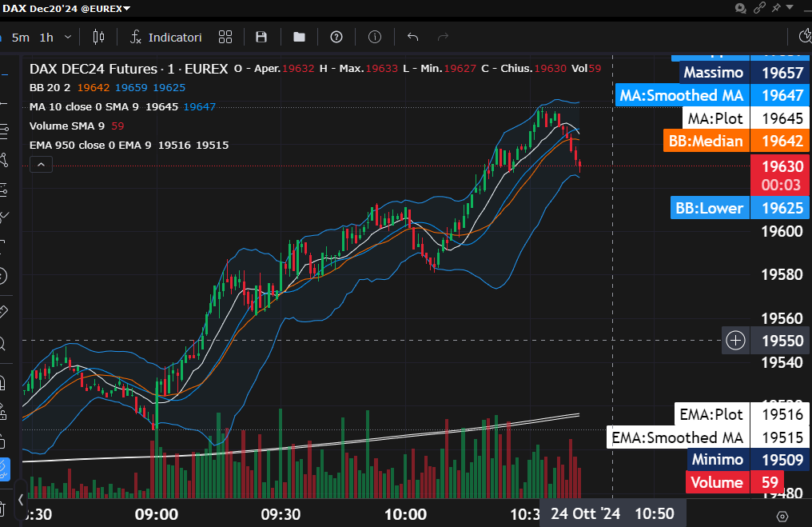Open the layout grid selector icon
Image resolution: width=812 pixels, height=527 pixels.
pyautogui.click(x=225, y=37)
